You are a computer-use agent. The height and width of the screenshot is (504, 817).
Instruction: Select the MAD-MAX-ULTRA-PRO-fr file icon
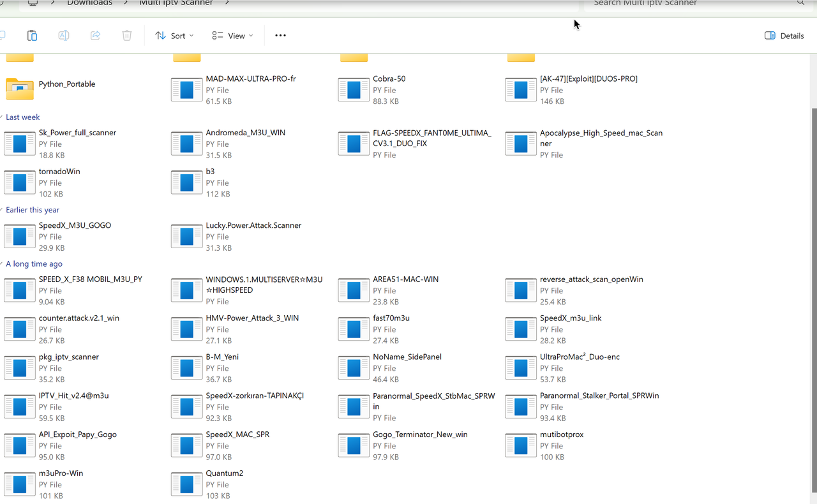coord(187,90)
